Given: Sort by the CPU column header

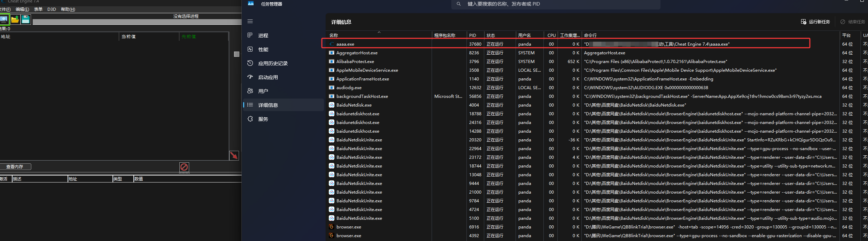Looking at the screenshot, I should 551,35.
